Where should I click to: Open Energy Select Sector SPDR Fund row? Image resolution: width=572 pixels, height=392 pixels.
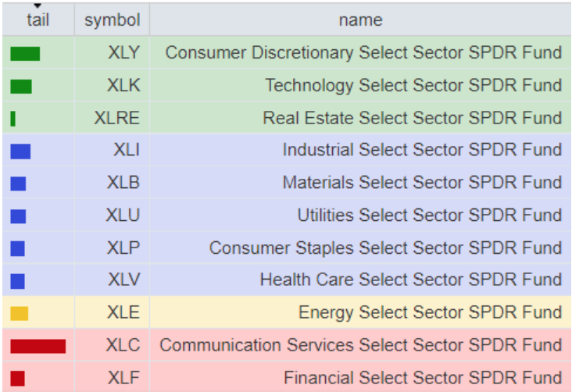coord(430,313)
